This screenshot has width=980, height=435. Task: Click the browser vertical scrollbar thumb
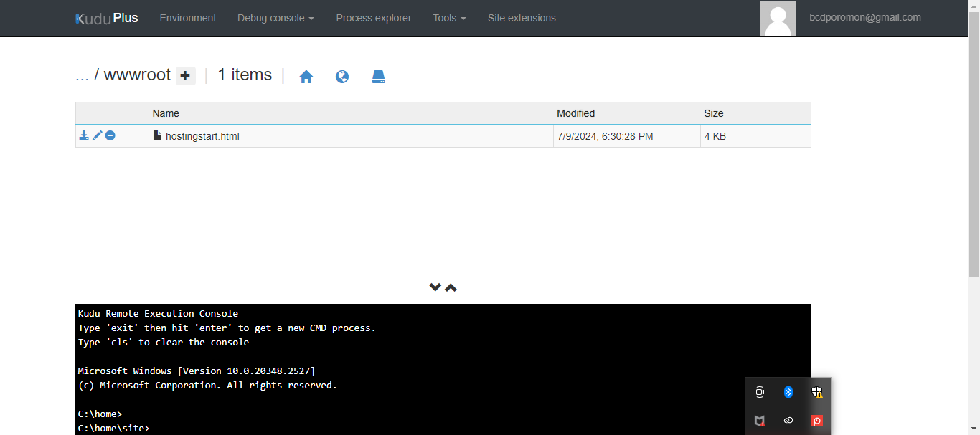click(974, 144)
